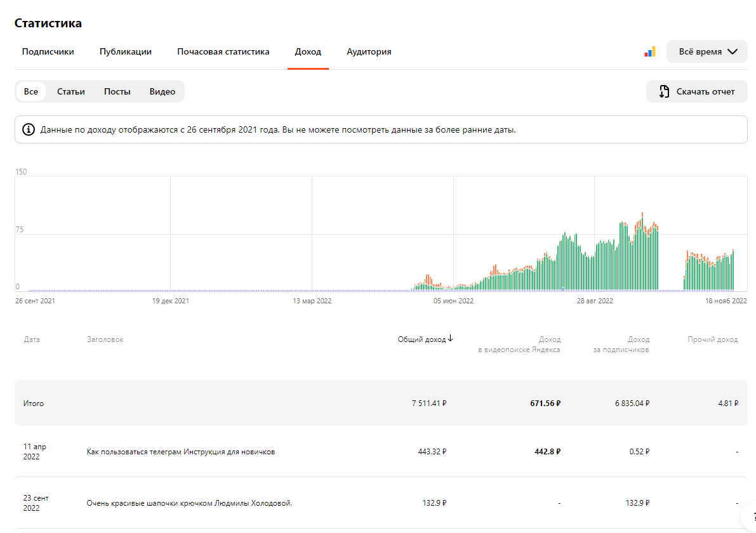The width and height of the screenshot is (756, 533).
Task: Click the Прочий доход column header
Action: (x=713, y=339)
